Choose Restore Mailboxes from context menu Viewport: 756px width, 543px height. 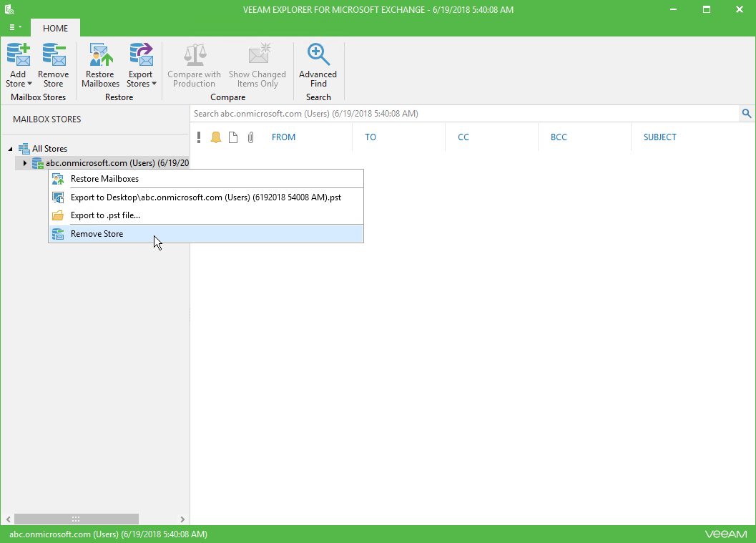[207, 179]
